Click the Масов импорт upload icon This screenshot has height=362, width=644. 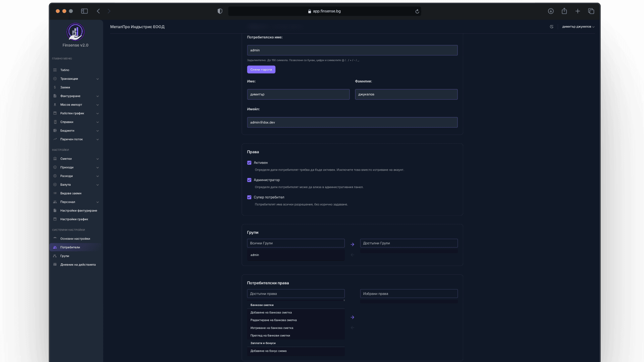[x=55, y=105]
